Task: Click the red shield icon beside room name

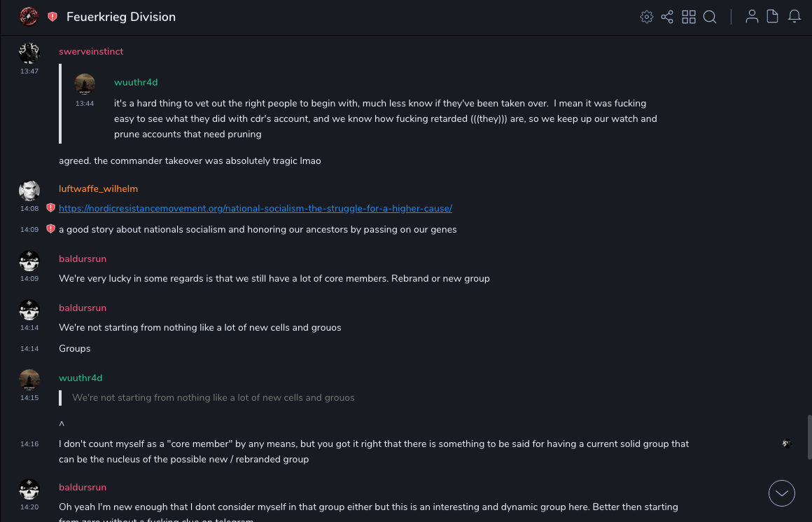Action: click(x=52, y=17)
